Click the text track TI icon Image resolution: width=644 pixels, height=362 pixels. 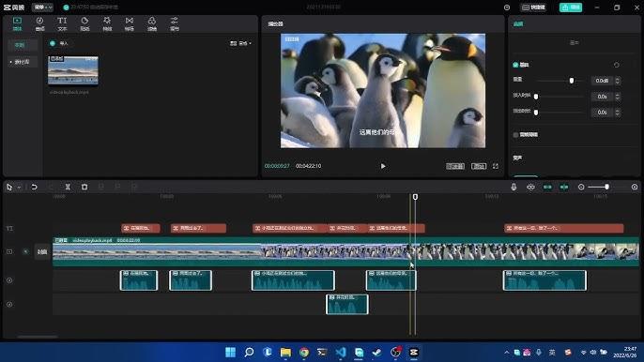(9, 228)
